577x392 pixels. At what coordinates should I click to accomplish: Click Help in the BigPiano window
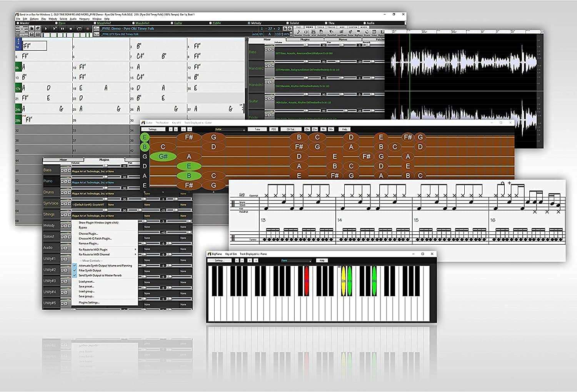[322, 260]
